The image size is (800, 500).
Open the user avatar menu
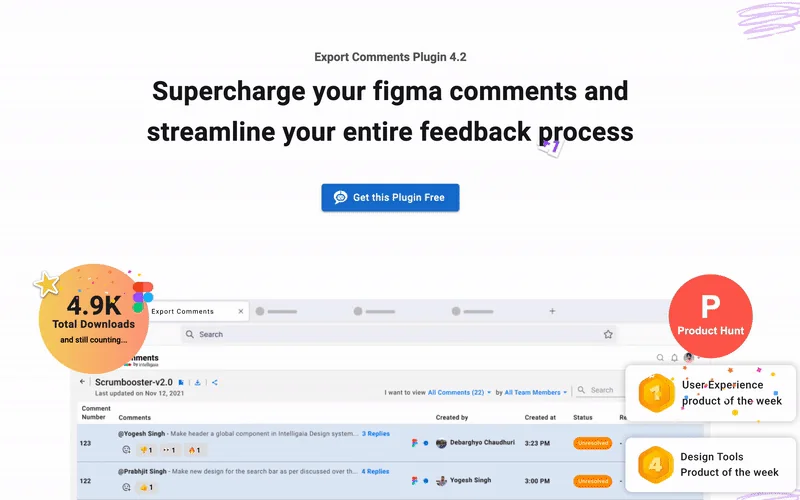pos(689,358)
